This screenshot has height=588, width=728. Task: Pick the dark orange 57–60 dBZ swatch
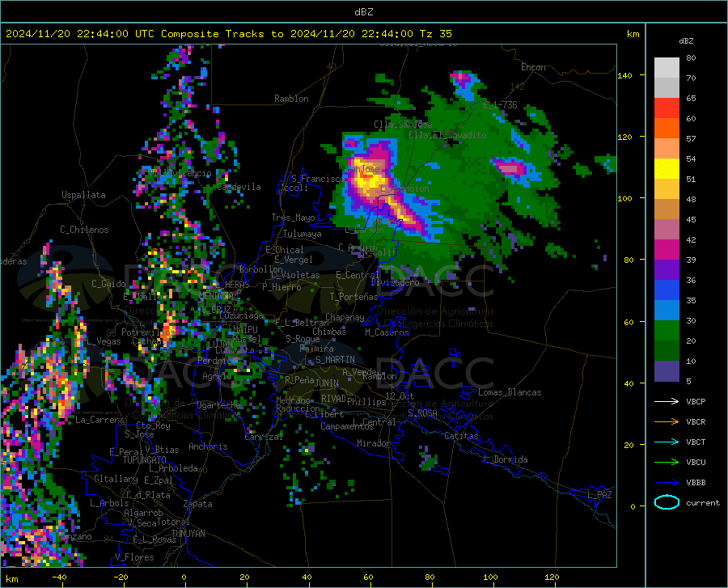(667, 129)
